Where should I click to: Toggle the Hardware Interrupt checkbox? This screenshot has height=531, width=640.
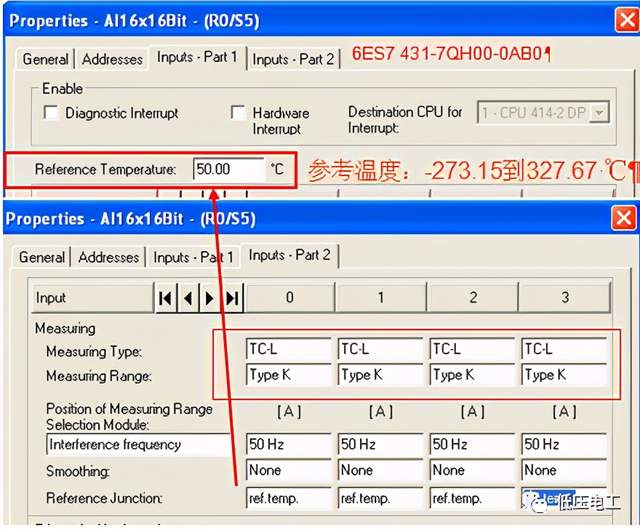point(238,113)
